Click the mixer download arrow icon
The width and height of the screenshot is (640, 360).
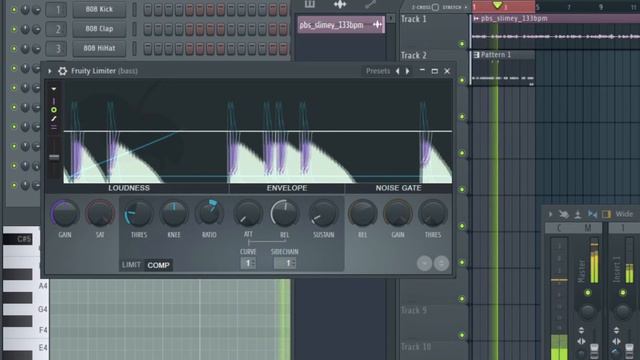click(x=578, y=214)
